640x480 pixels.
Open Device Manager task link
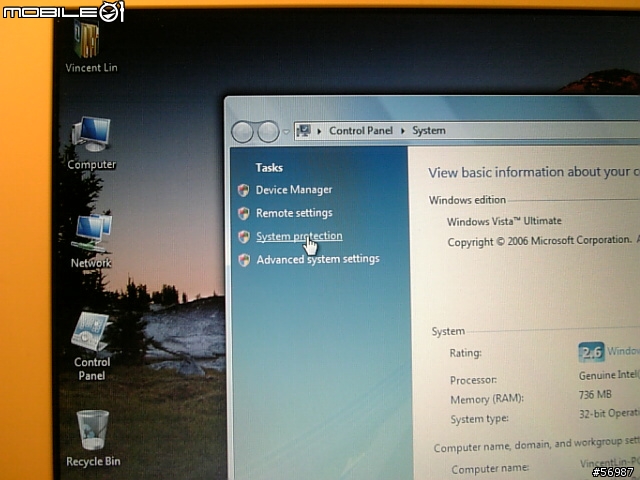[294, 190]
